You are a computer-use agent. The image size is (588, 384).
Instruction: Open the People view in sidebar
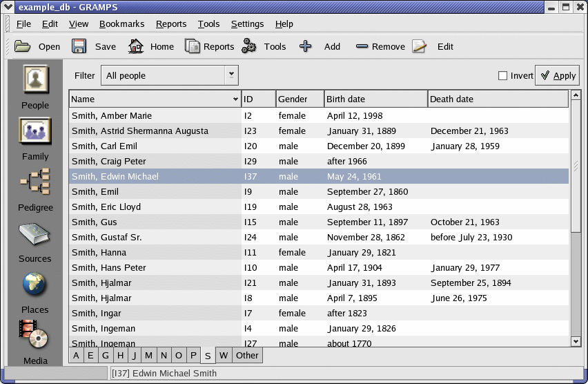35,80
